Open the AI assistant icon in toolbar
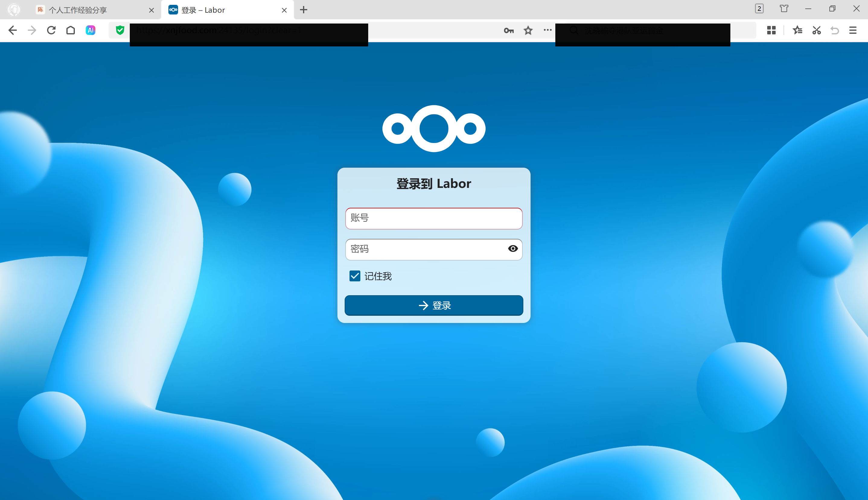The image size is (868, 500). click(90, 30)
